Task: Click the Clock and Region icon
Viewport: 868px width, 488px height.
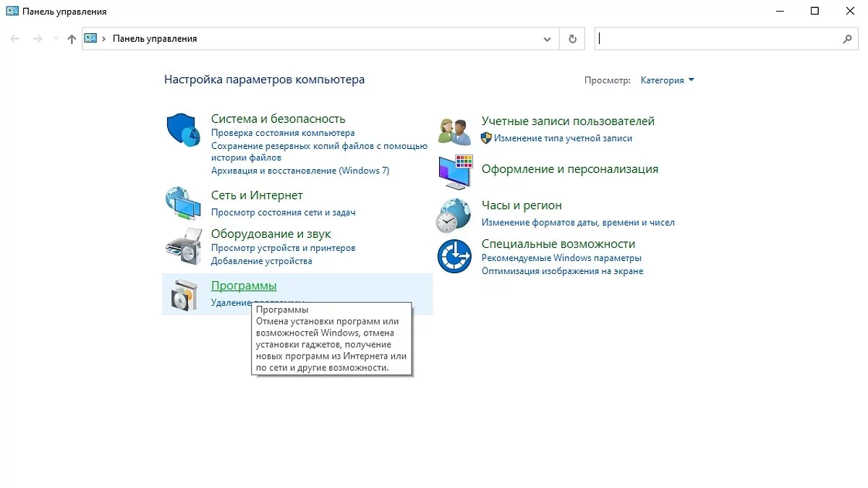Action: [x=454, y=215]
